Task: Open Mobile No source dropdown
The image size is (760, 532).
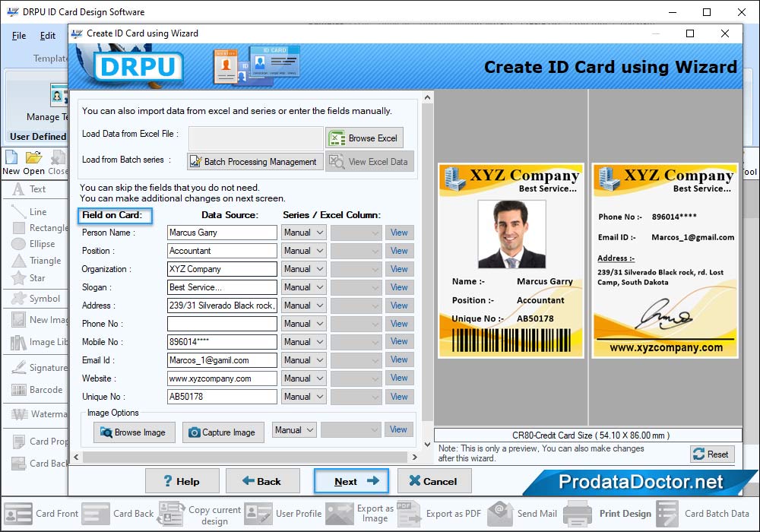Action: (x=304, y=342)
